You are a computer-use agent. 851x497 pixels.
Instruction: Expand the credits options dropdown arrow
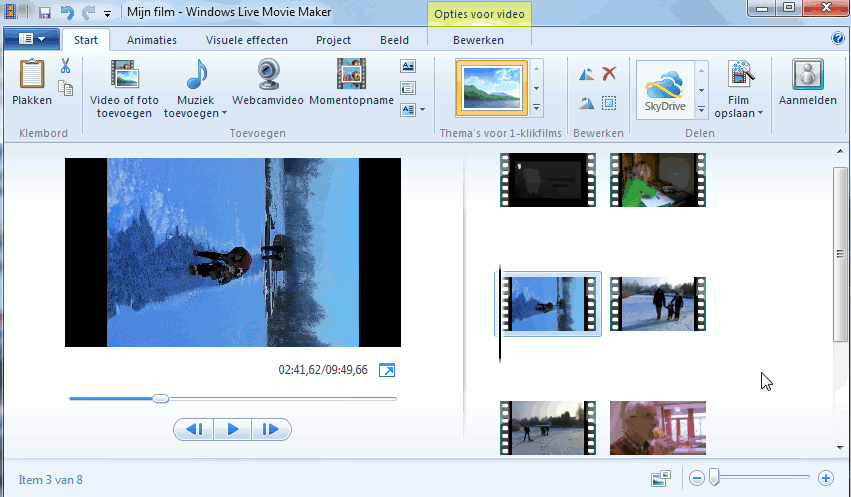pos(422,110)
